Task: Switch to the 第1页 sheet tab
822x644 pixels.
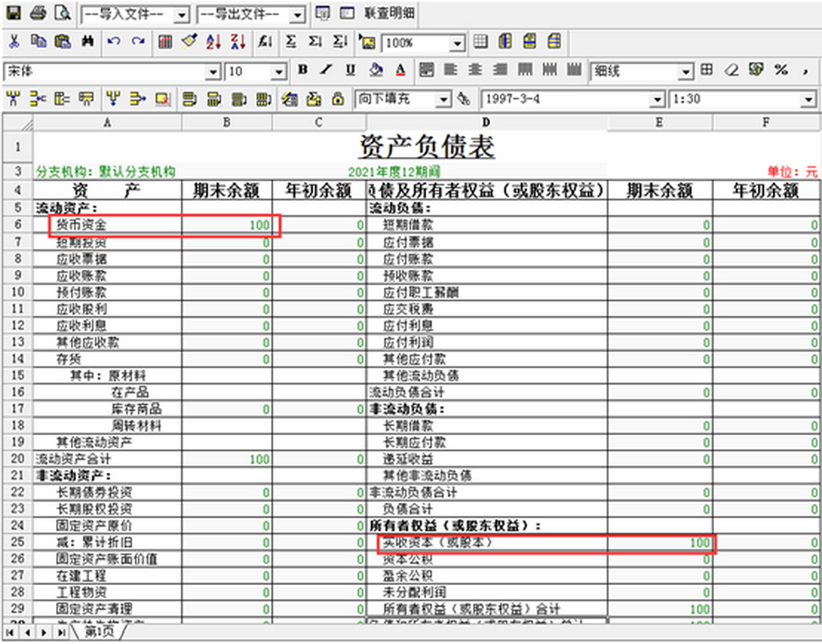Action: pos(99,631)
